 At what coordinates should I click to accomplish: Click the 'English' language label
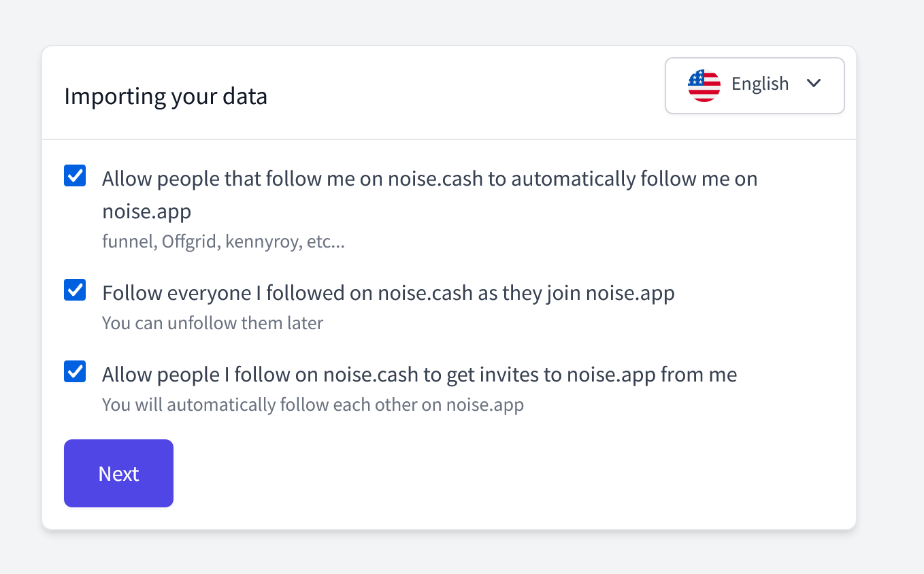(x=760, y=84)
